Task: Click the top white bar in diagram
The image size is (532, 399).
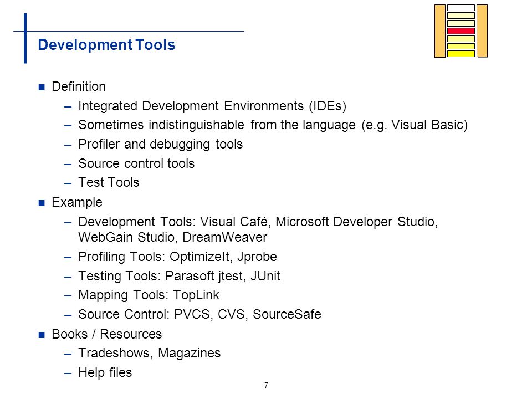Action: tap(461, 8)
